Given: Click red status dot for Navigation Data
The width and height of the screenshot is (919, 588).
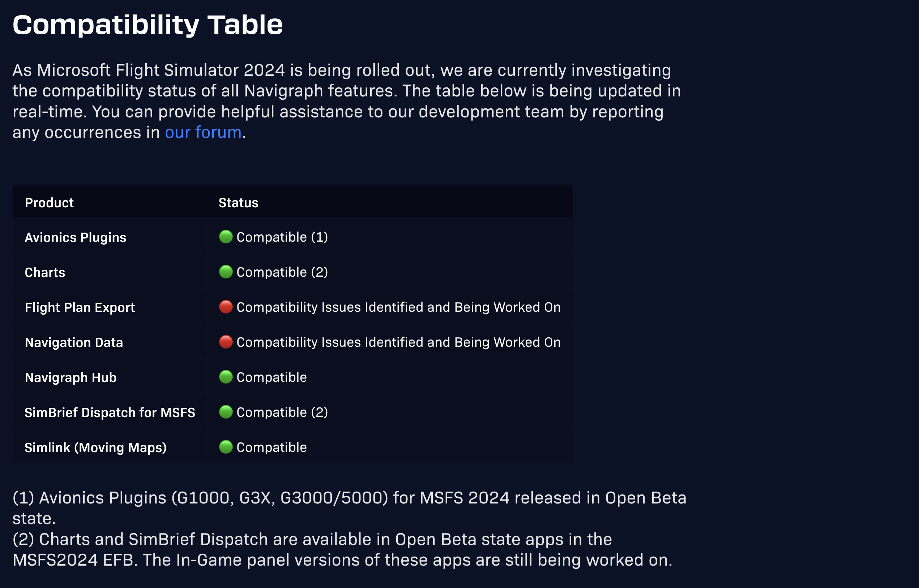Looking at the screenshot, I should coord(226,342).
